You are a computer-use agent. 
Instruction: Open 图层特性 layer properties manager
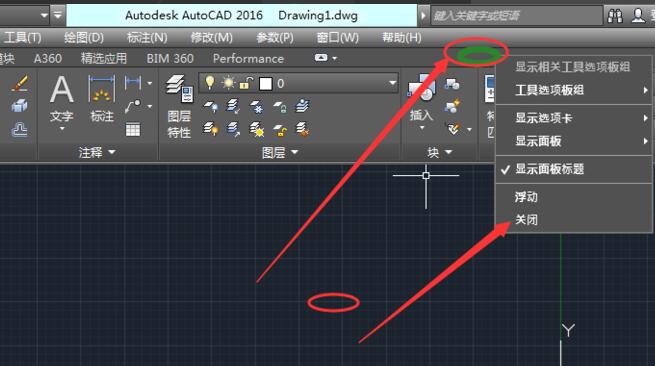(179, 107)
